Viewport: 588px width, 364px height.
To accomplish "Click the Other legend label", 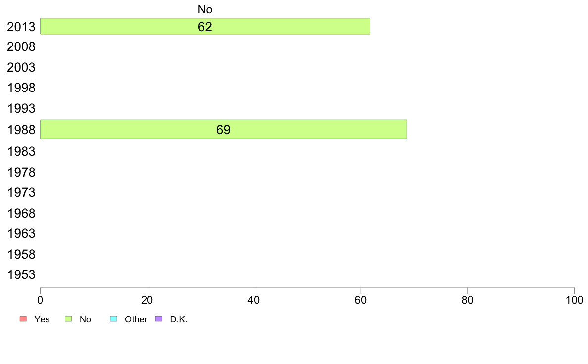I will (136, 319).
